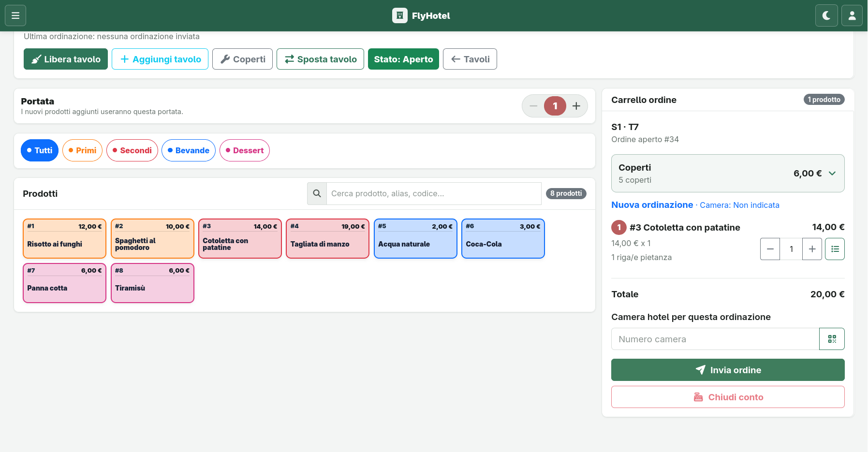Click the FlyHotel logo icon
Image resolution: width=868 pixels, height=452 pixels.
tap(399, 15)
